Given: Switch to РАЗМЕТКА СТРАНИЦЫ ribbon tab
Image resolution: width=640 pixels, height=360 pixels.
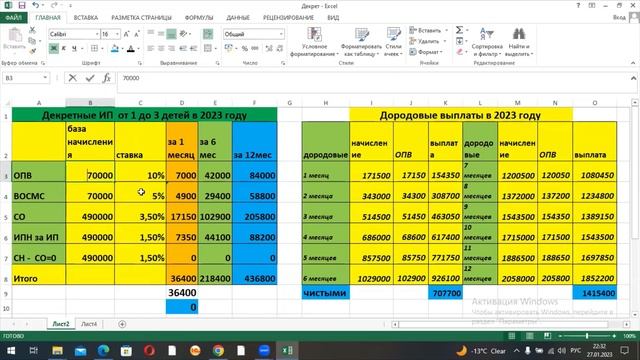Looking at the screenshot, I should point(141,18).
